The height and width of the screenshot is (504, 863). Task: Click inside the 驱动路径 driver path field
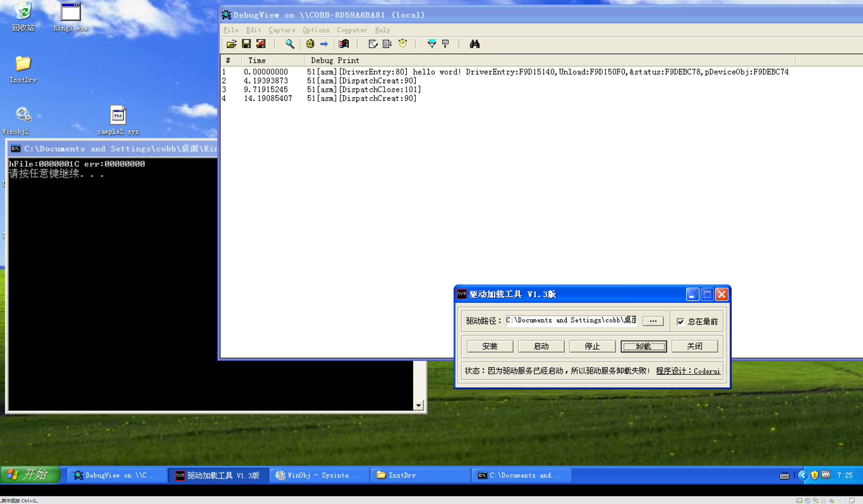(570, 320)
